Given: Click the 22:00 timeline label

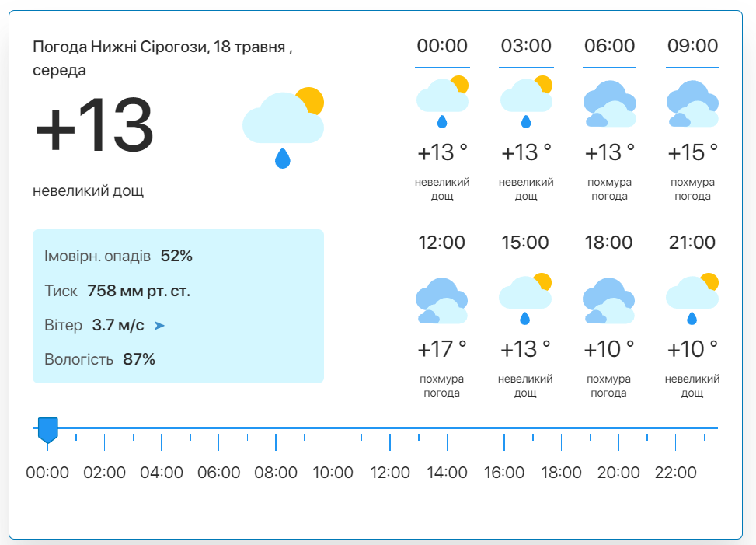Looking at the screenshot, I should click(675, 473).
